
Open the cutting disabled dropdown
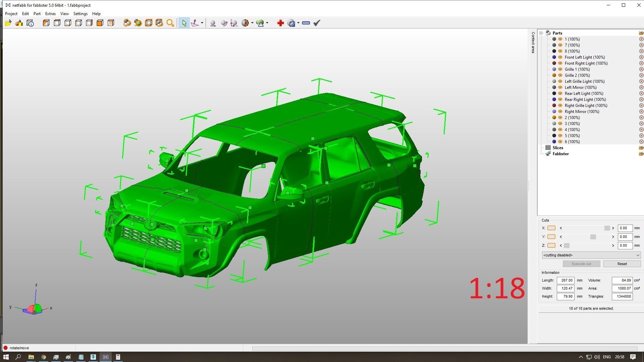tap(591, 255)
